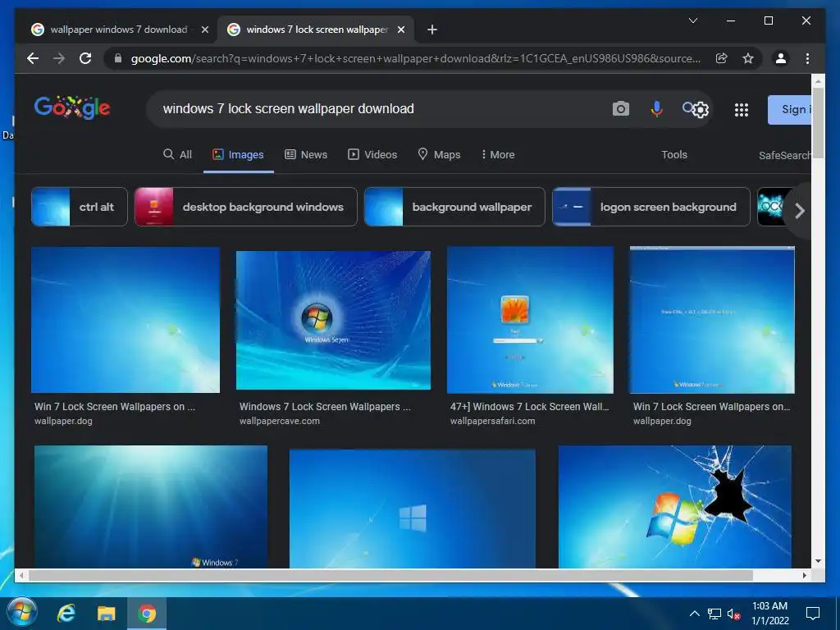
Task: Open Google quick settings gear
Action: (x=700, y=110)
